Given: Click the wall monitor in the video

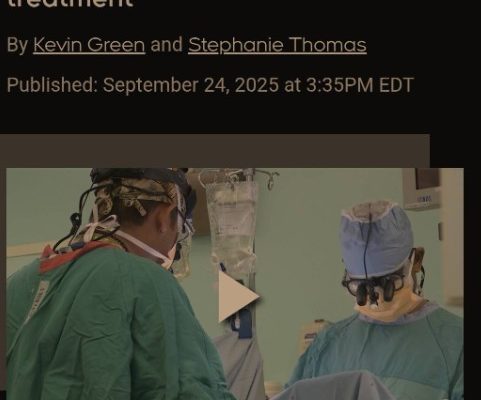Looking at the screenshot, I should point(423,188).
